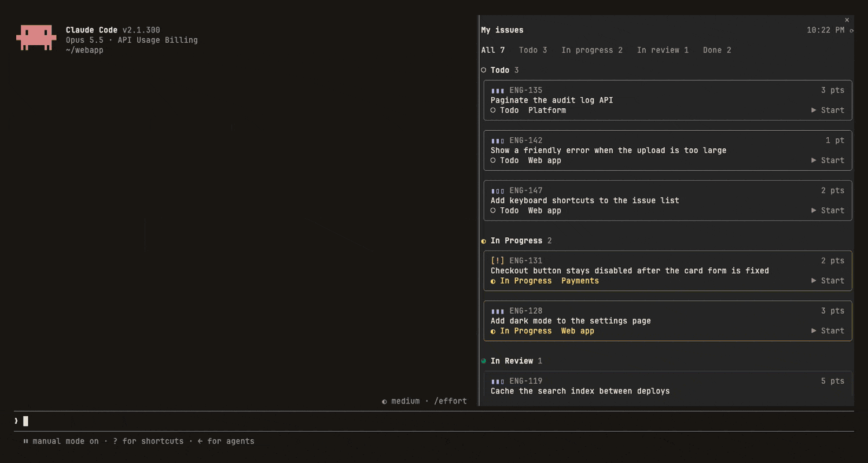Start issue ENG-147 keyboard shortcuts
Screen dimensions: 868x463
(x=828, y=211)
